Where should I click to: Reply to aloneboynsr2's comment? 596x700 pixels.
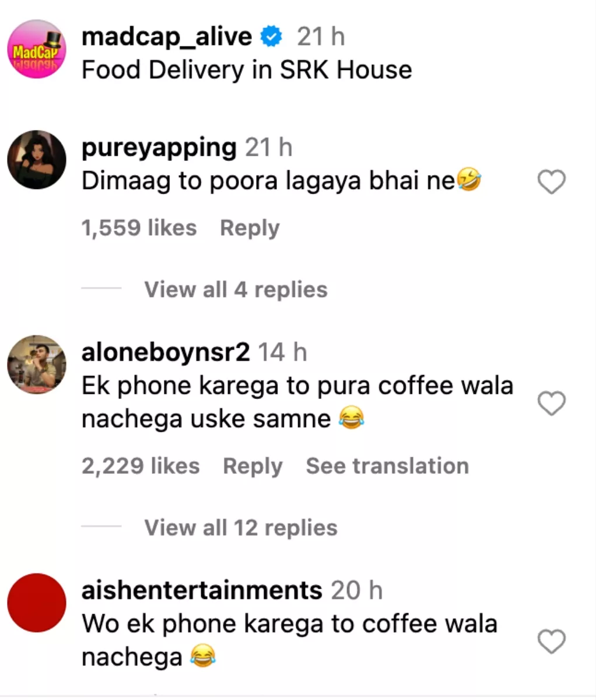253,466
